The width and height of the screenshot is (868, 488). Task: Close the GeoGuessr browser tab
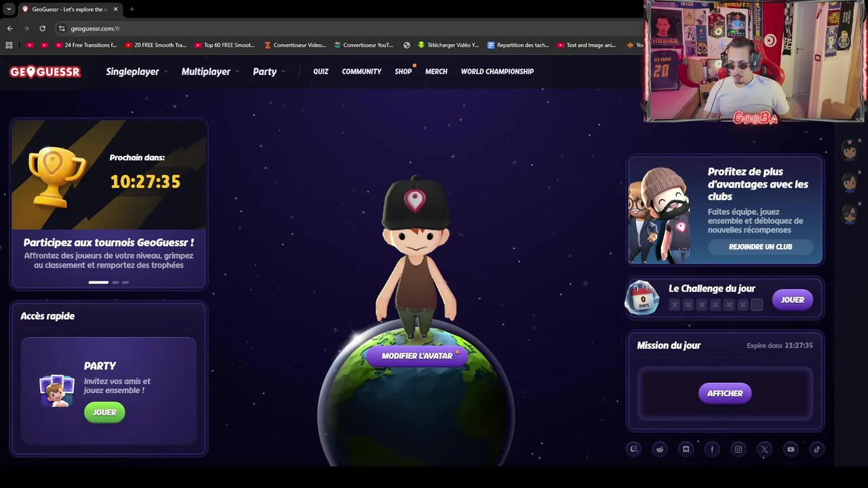click(x=115, y=9)
